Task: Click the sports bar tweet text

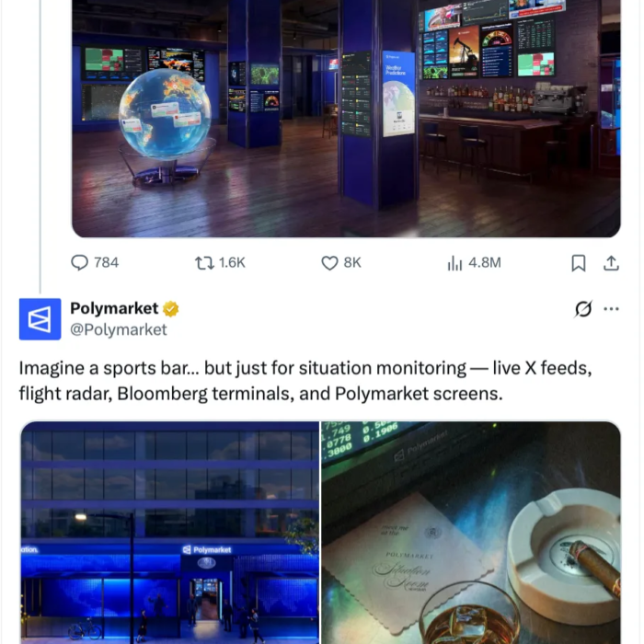Action: (305, 381)
